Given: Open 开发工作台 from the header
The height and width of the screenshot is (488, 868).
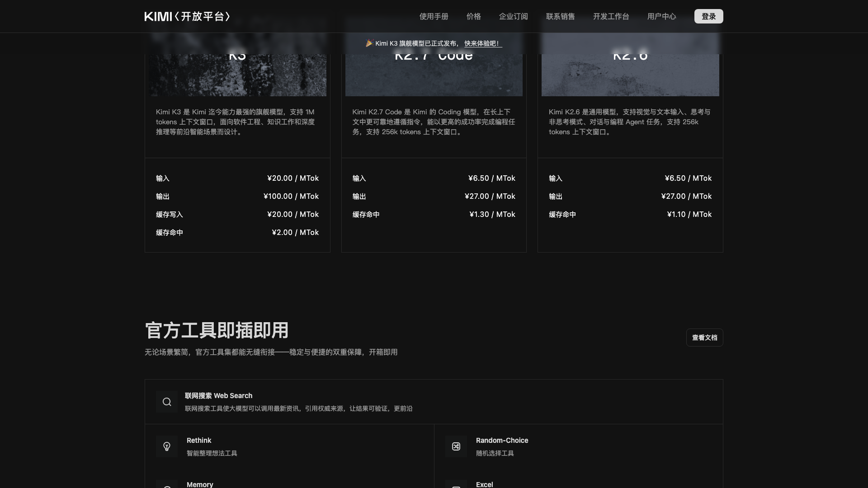Looking at the screenshot, I should [x=611, y=16].
